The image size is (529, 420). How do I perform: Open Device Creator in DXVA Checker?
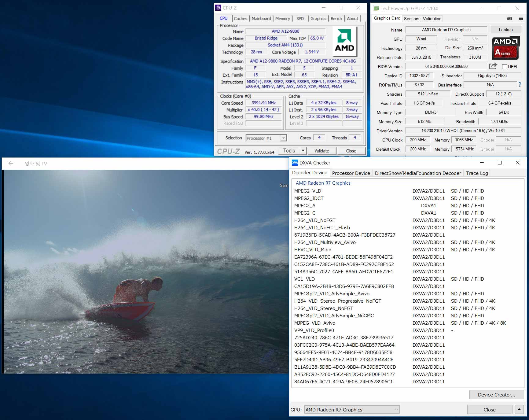tap(496, 395)
